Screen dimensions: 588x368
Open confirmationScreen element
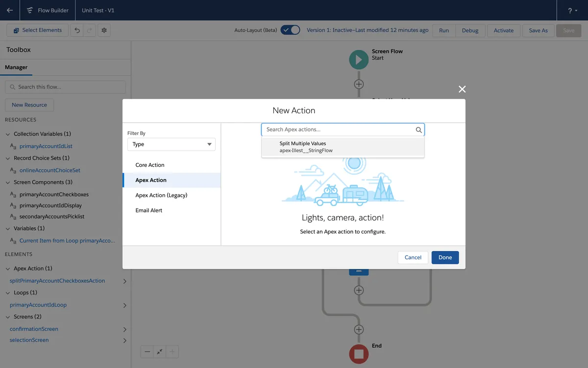(x=34, y=329)
